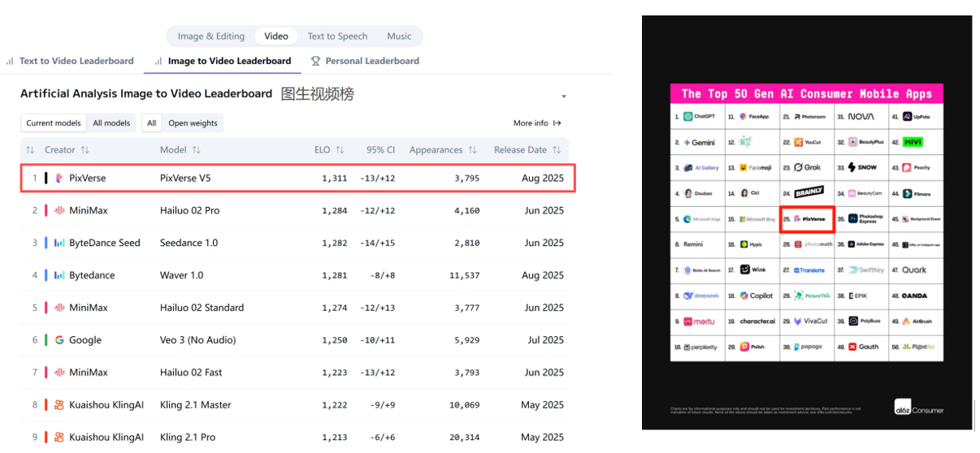The height and width of the screenshot is (453, 980).
Task: Click the PixVerse V5 model name
Action: 185,178
